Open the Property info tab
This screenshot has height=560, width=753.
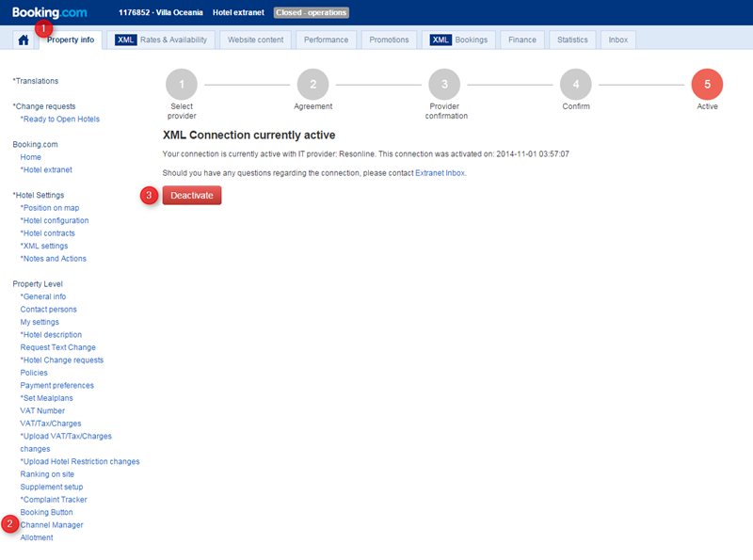(71, 40)
